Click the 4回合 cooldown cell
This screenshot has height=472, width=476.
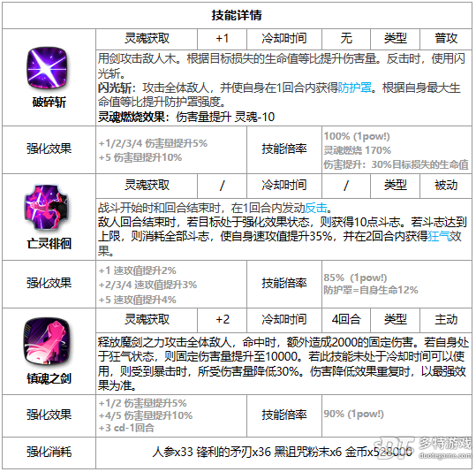click(x=346, y=319)
